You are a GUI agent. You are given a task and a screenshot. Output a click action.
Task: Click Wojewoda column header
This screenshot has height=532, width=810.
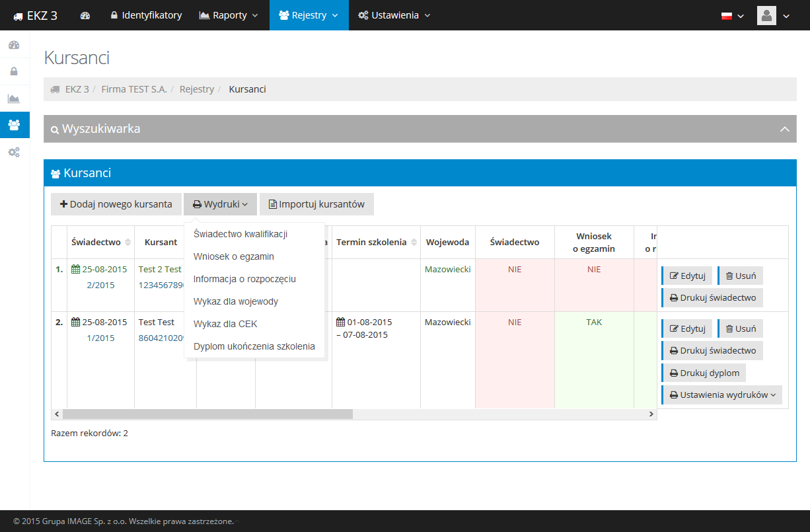point(447,243)
